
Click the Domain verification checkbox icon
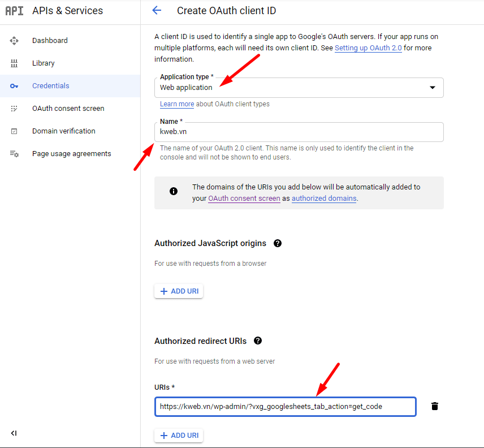click(x=14, y=131)
